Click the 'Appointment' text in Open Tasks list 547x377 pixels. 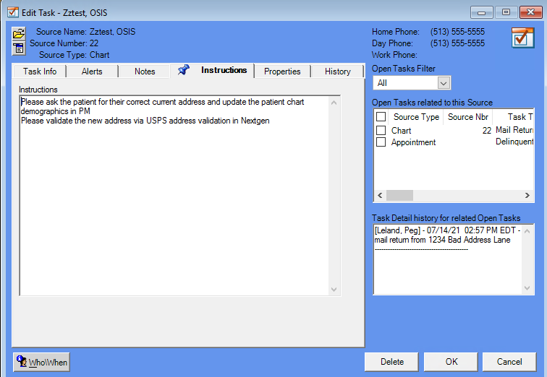pos(413,142)
